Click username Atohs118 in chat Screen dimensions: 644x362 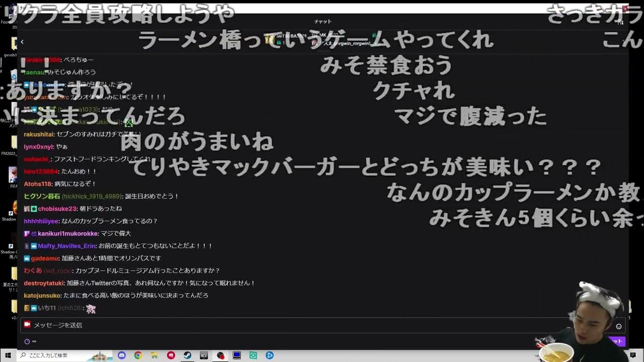coord(38,184)
